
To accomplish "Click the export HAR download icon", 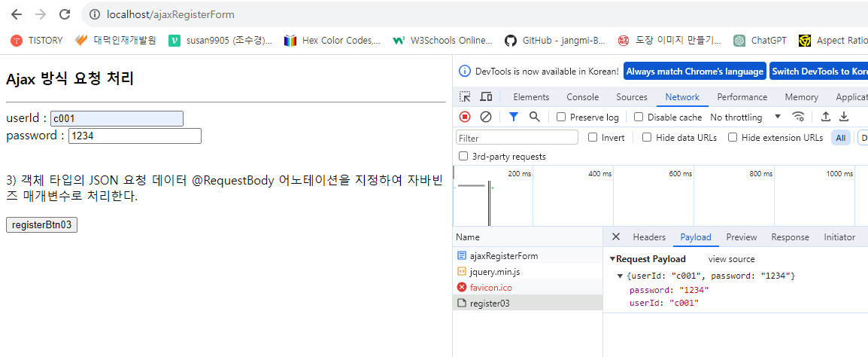I will pyautogui.click(x=844, y=117).
